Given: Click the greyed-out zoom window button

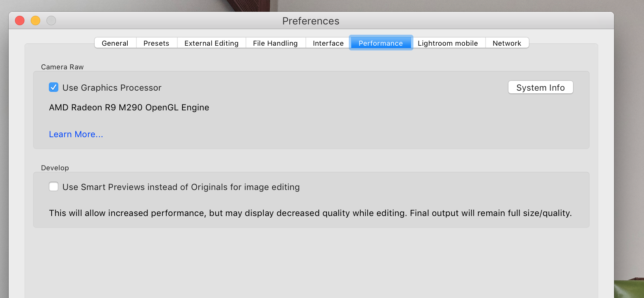Looking at the screenshot, I should (x=51, y=20).
